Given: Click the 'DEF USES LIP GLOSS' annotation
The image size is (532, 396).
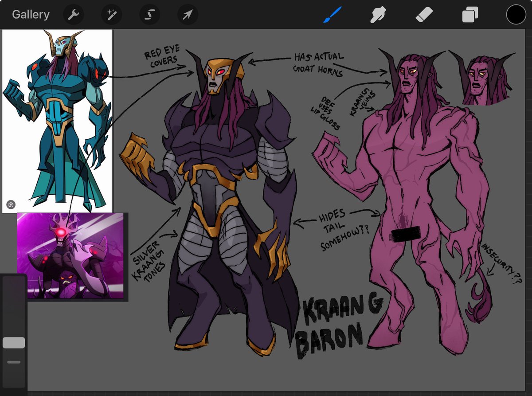Looking at the screenshot, I should click(326, 113).
